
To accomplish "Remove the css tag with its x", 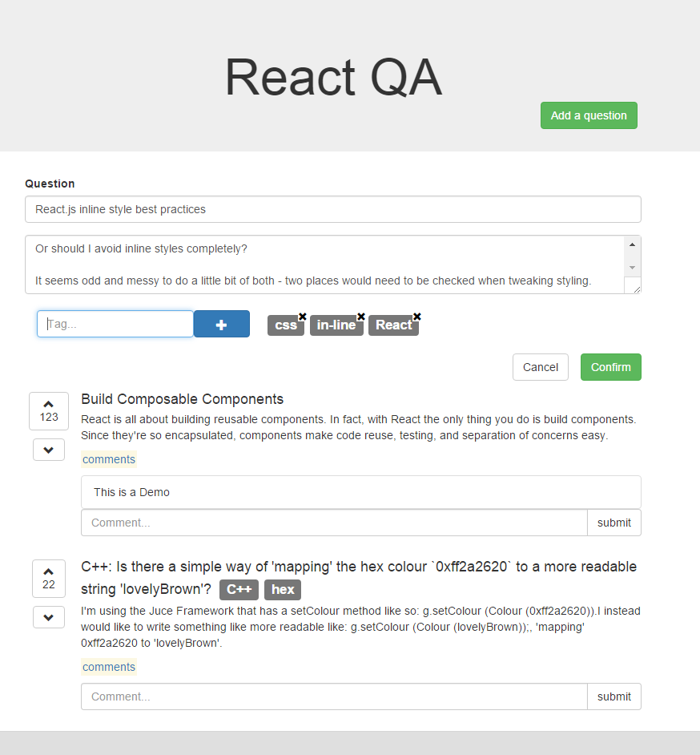I will (302, 317).
